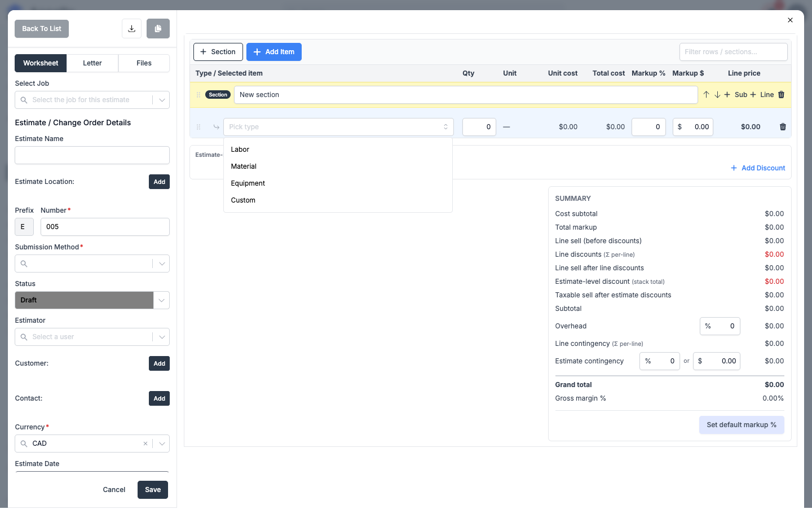Delete the line item row via trash icon
This screenshot has height=518, width=812.
783,127
